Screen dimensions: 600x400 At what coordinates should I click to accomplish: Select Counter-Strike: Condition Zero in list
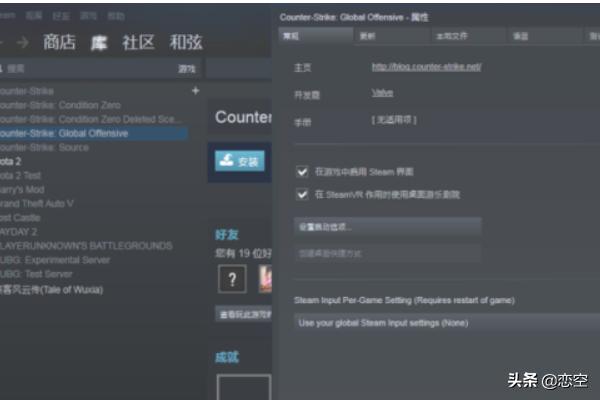[60, 105]
